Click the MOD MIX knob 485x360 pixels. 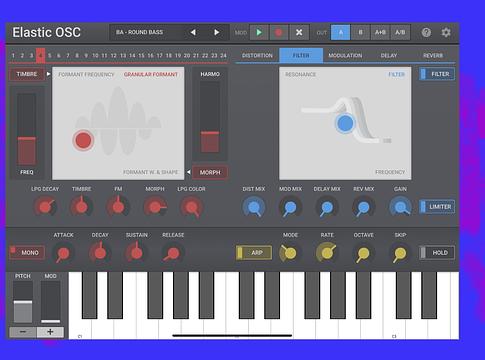click(x=290, y=207)
